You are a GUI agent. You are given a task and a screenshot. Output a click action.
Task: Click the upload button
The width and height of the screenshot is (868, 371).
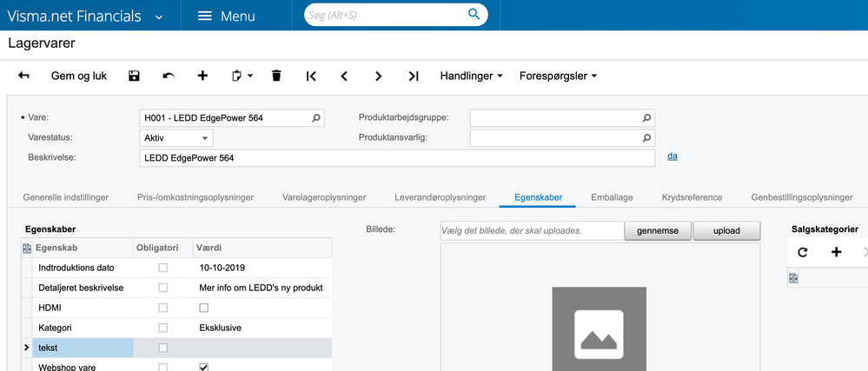click(727, 231)
